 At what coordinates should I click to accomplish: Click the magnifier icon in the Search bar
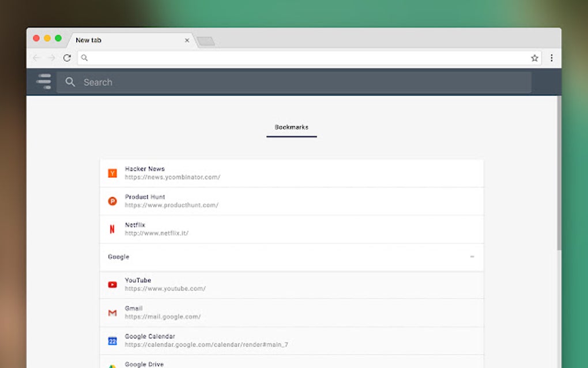point(70,82)
